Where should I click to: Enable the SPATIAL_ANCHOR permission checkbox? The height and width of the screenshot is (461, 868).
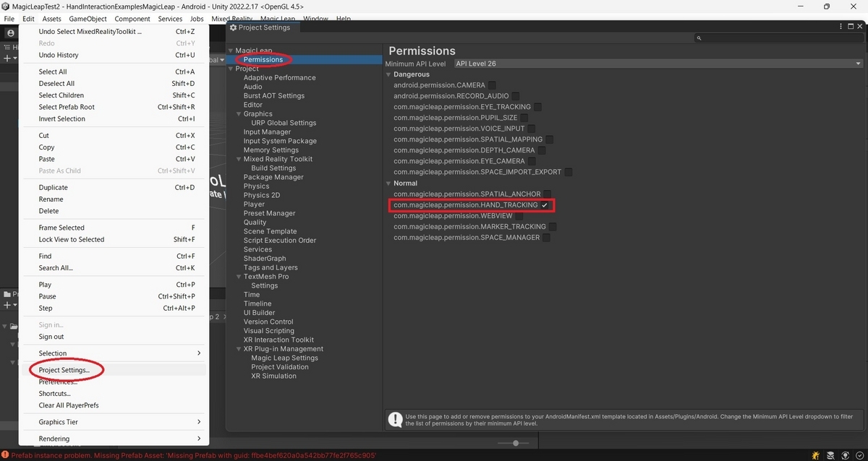point(548,194)
